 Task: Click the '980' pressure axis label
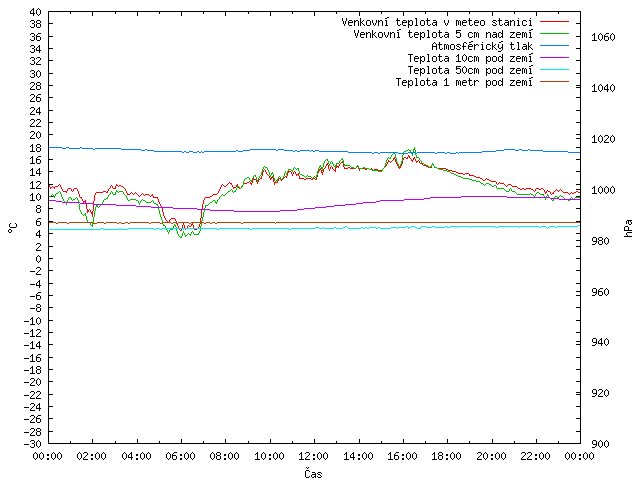[x=600, y=241]
